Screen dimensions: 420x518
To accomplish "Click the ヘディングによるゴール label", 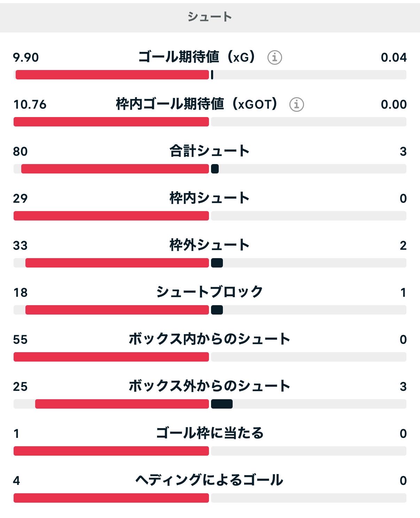I will (x=210, y=480).
